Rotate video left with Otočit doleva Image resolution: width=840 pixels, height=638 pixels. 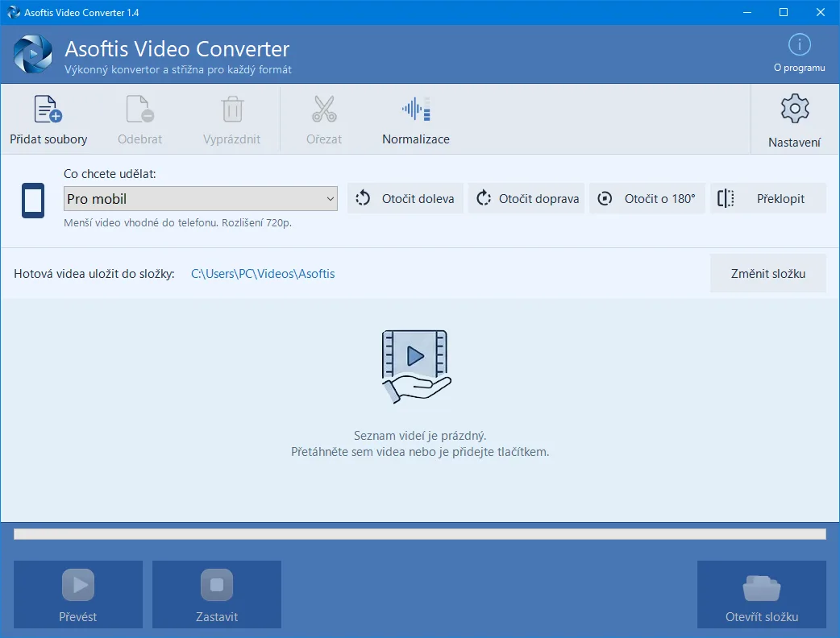click(405, 199)
